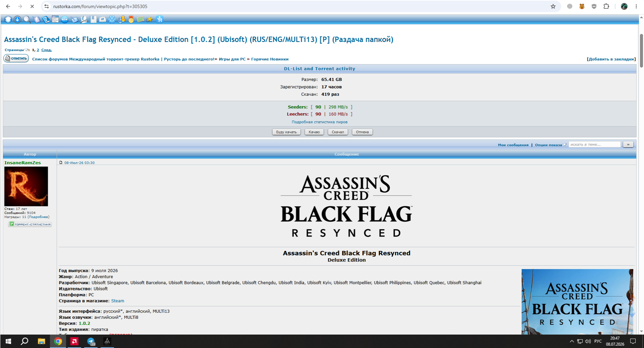
Task: Expand the 'Опции показа' dropdown
Action: pyautogui.click(x=551, y=145)
